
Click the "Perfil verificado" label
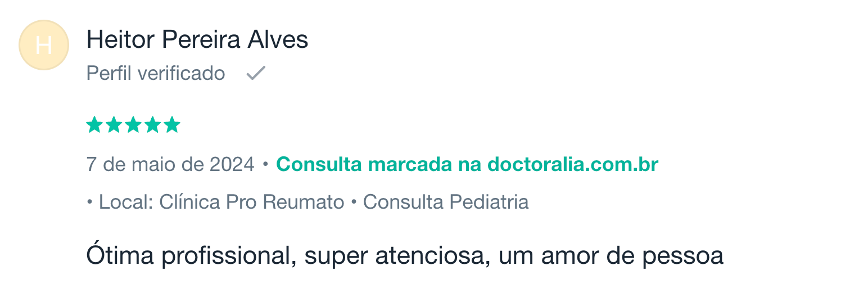[x=156, y=73]
